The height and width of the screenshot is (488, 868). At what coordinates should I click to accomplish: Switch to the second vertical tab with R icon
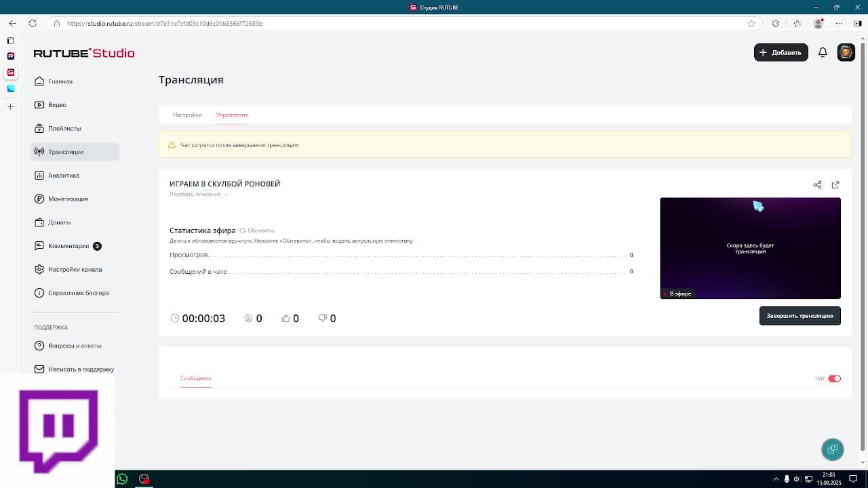click(x=10, y=56)
